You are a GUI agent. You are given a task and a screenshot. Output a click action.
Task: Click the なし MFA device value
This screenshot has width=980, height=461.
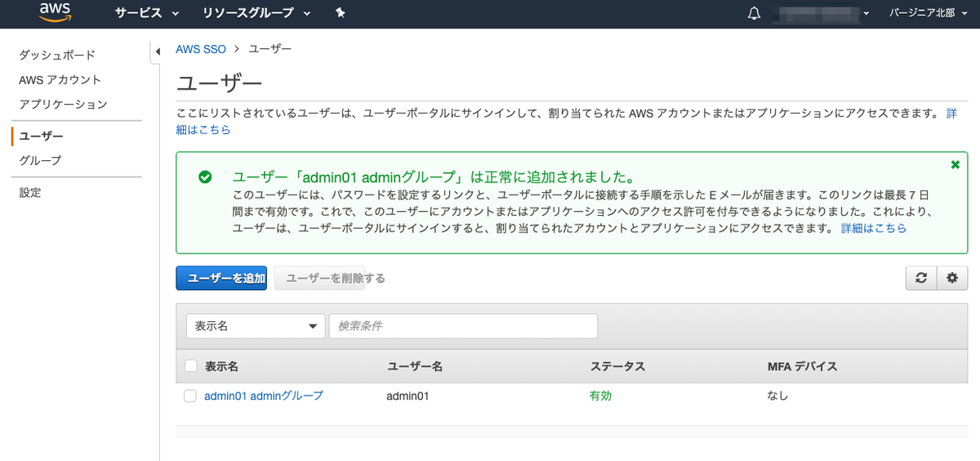pyautogui.click(x=778, y=396)
